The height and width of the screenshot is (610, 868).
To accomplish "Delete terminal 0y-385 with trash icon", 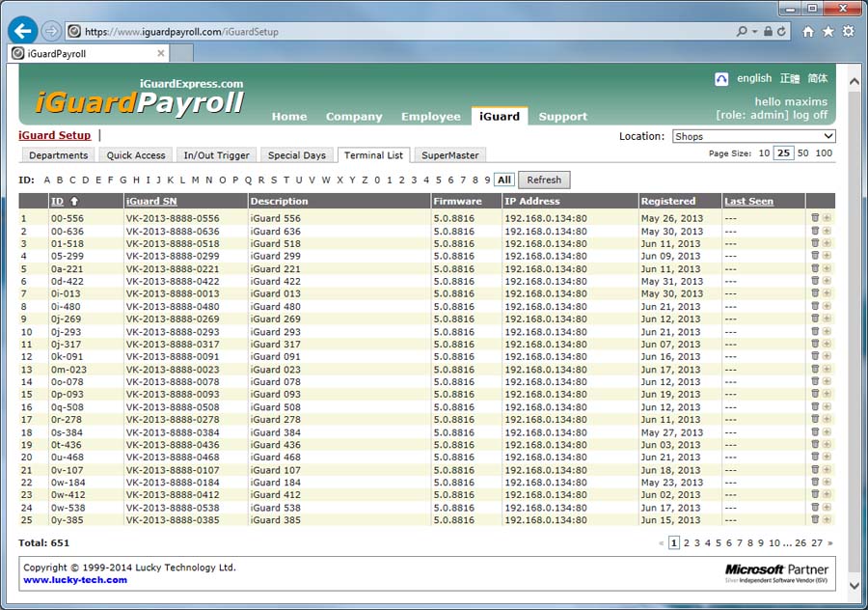I will (815, 519).
